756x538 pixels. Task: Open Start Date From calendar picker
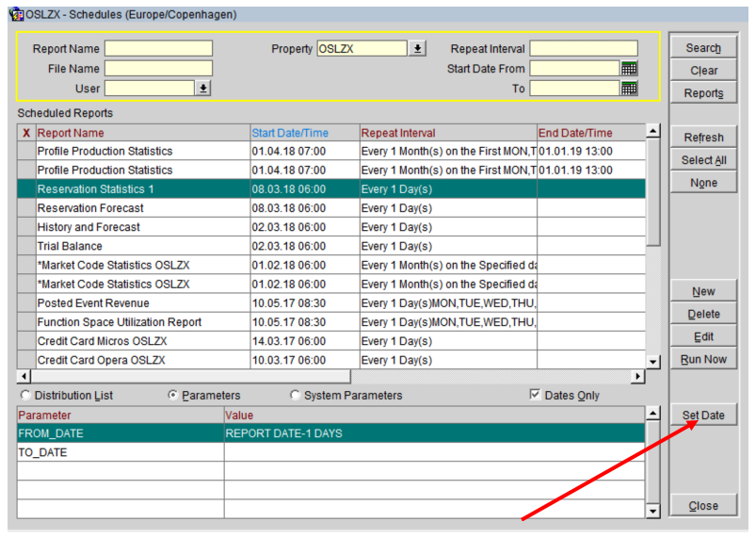pyautogui.click(x=629, y=69)
